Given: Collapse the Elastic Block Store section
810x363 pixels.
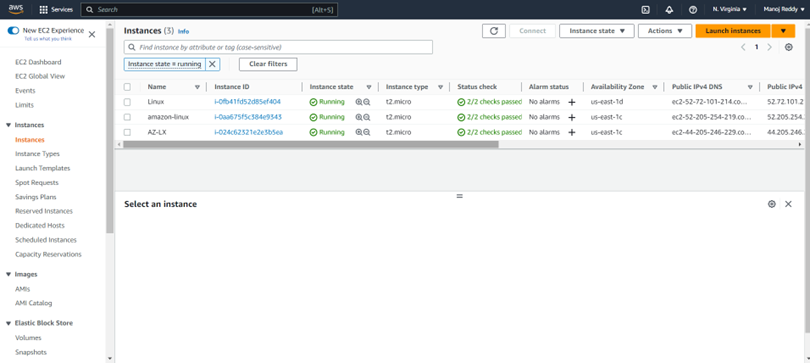Looking at the screenshot, I should click(9, 323).
